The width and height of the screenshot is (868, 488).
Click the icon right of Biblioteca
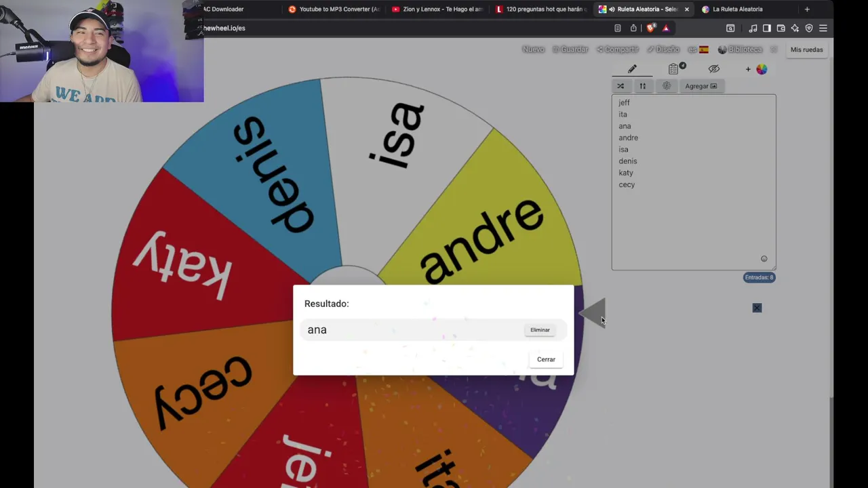tap(774, 49)
